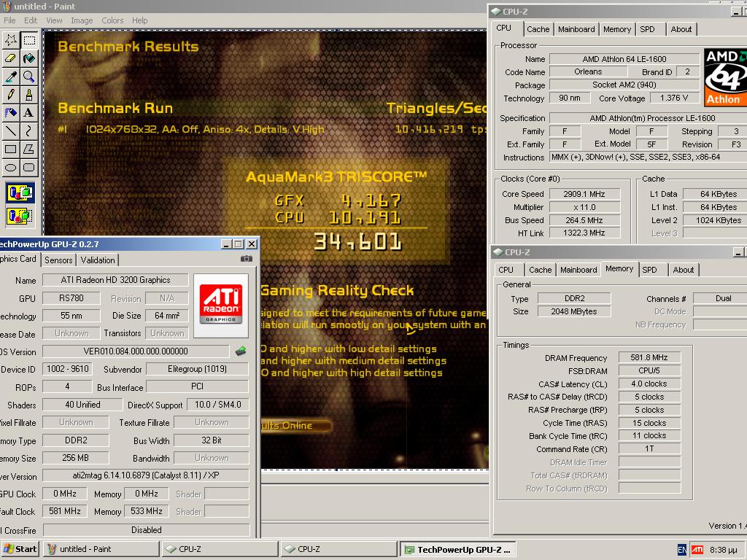
Task: Switch to second CPU-Z taskbar button
Action: click(x=338, y=549)
